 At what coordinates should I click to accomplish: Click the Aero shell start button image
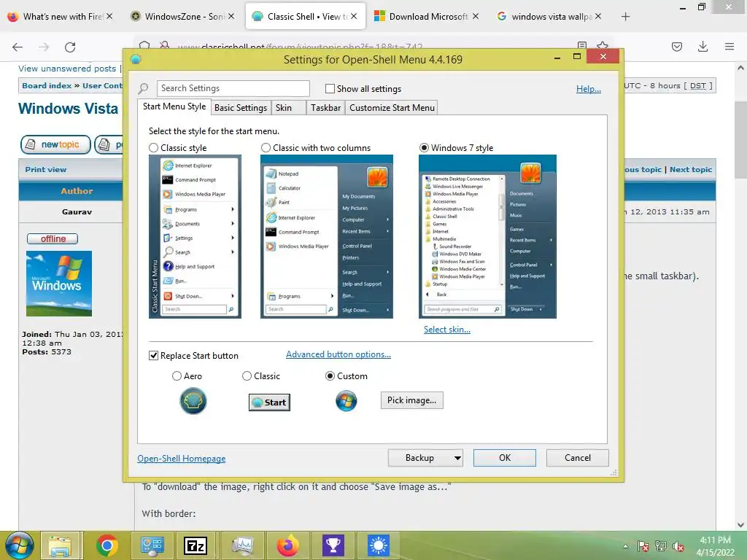193,401
